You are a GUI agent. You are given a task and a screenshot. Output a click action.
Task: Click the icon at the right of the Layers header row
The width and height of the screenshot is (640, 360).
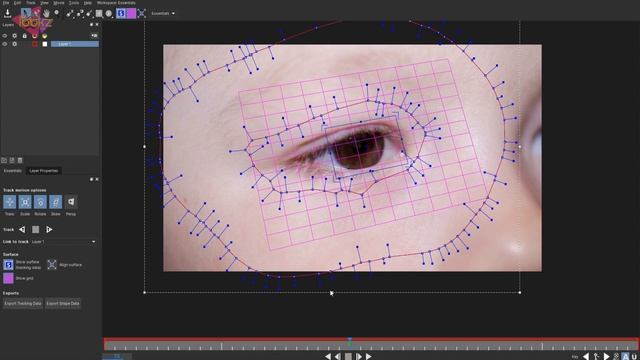[94, 36]
